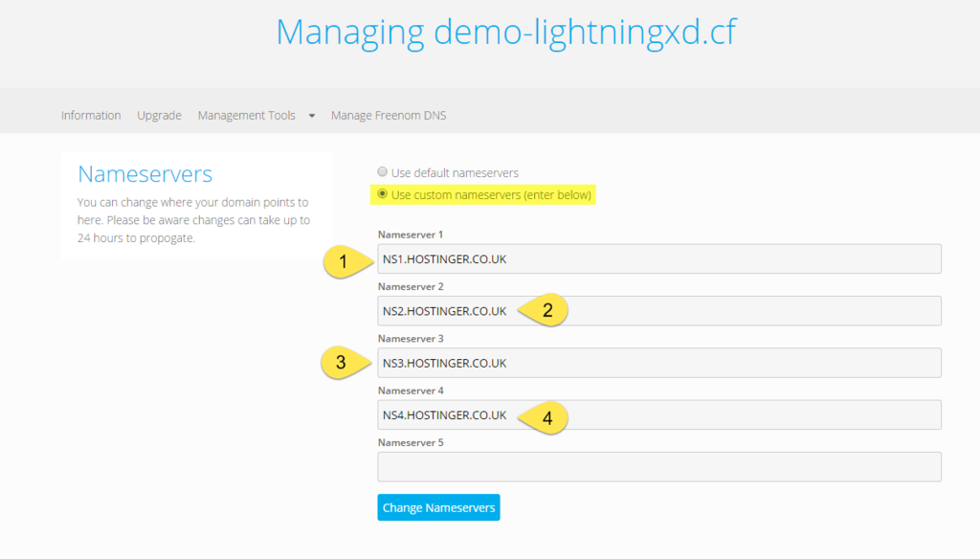Click the Nameserver 1 label
Viewport: 980px width, 559px height.
[x=411, y=235]
